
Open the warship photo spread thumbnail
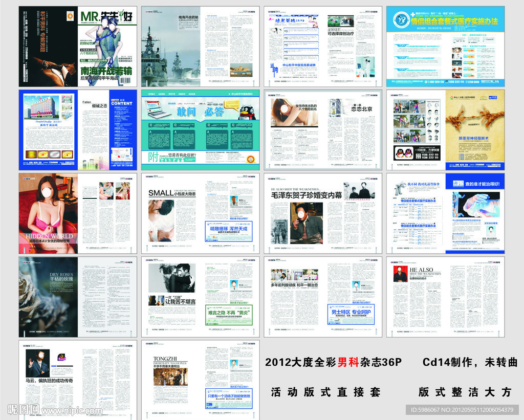(200, 47)
